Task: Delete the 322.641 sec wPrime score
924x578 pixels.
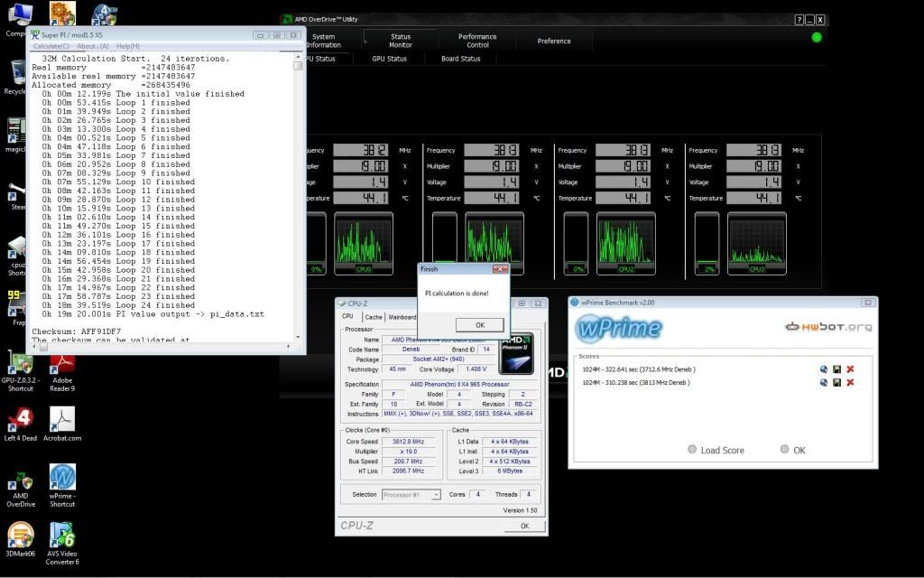Action: pos(850,369)
